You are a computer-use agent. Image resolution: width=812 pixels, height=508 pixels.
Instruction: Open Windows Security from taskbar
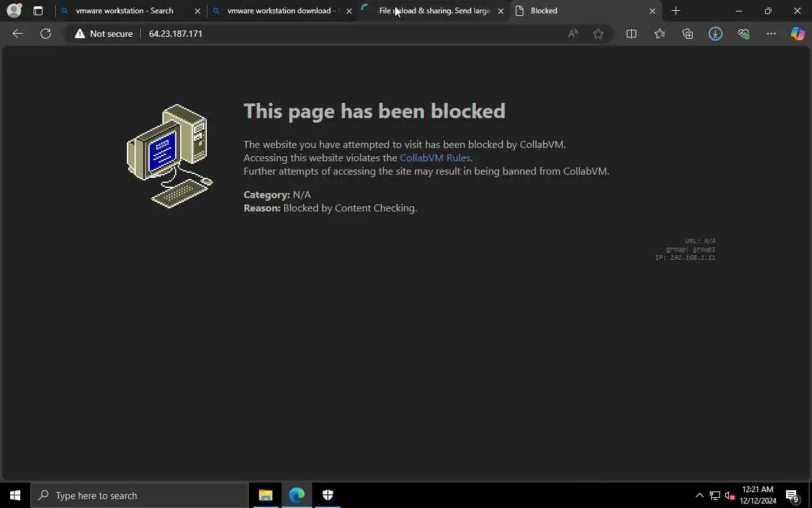tap(328, 495)
